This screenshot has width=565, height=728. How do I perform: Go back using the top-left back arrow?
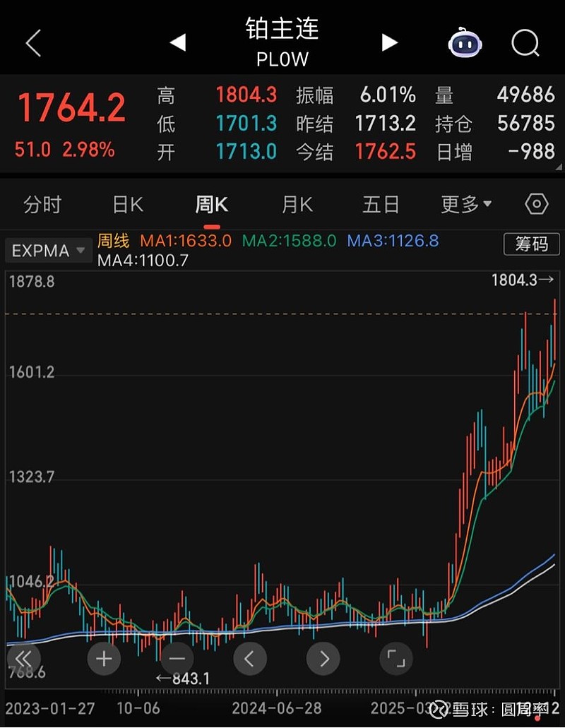pyautogui.click(x=32, y=43)
